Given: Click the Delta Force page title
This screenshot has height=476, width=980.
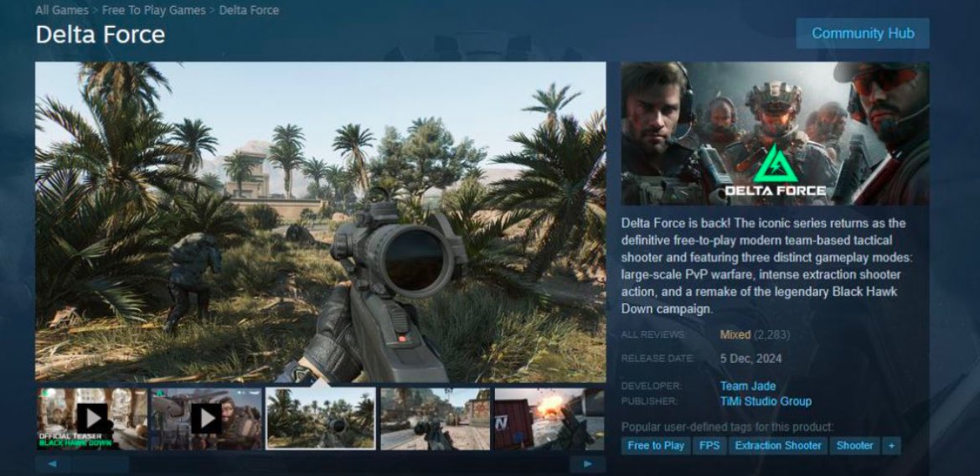Looking at the screenshot, I should click(x=101, y=34).
